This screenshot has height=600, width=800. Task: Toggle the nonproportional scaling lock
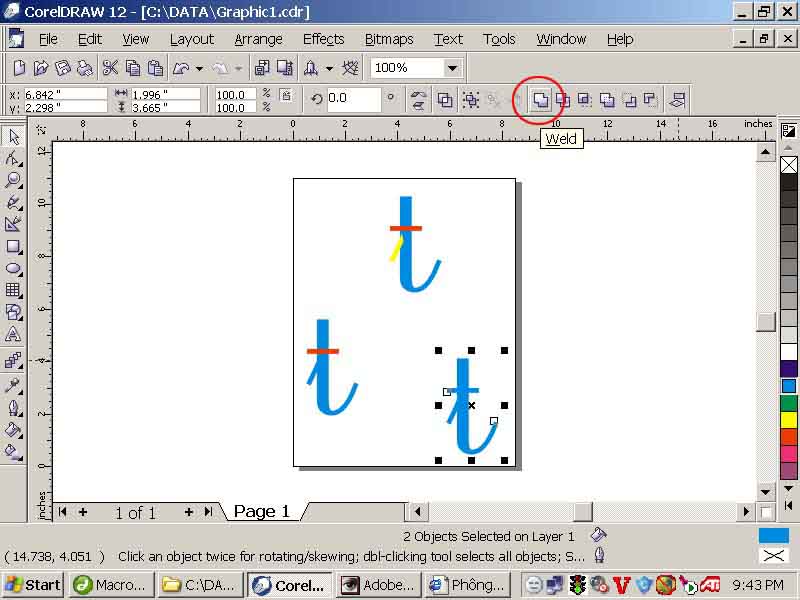[x=286, y=95]
